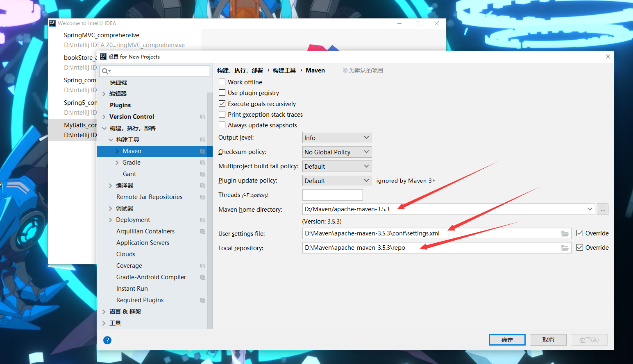Open the Checksum policy dropdown
The width and height of the screenshot is (633, 364).
tap(337, 152)
